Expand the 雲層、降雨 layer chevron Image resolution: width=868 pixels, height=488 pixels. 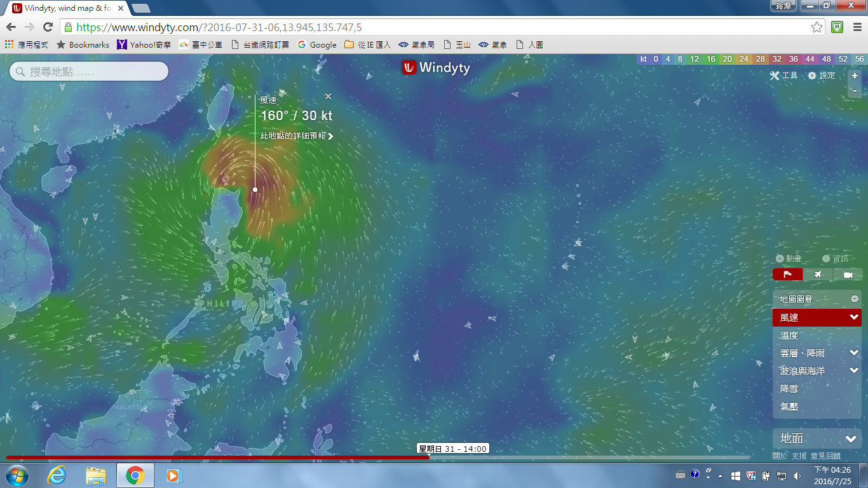coord(853,353)
